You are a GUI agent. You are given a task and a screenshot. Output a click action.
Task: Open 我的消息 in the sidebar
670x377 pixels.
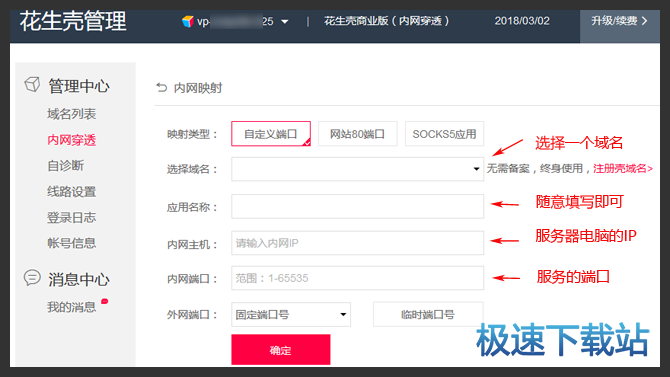tap(71, 307)
